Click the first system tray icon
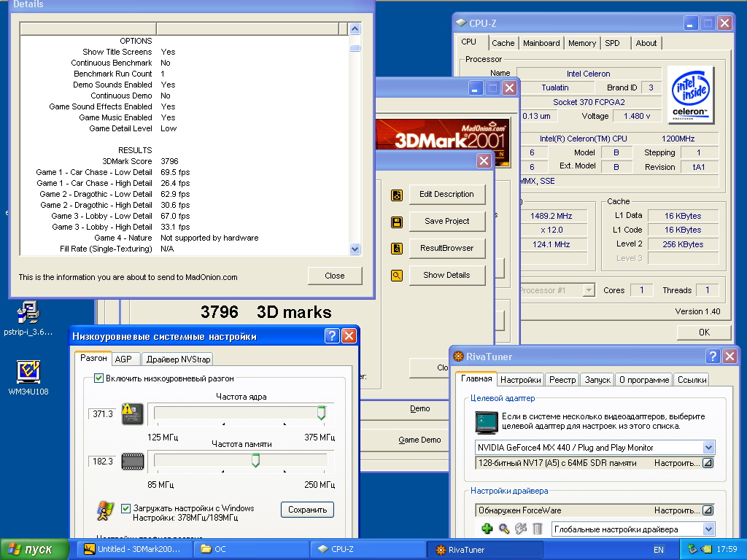This screenshot has height=560, width=747. tap(692, 549)
